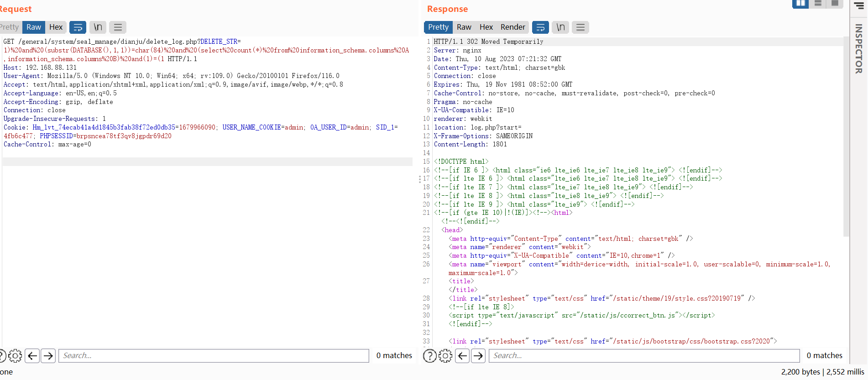
Task: Choose side-by-side layout icon
Action: pyautogui.click(x=800, y=4)
